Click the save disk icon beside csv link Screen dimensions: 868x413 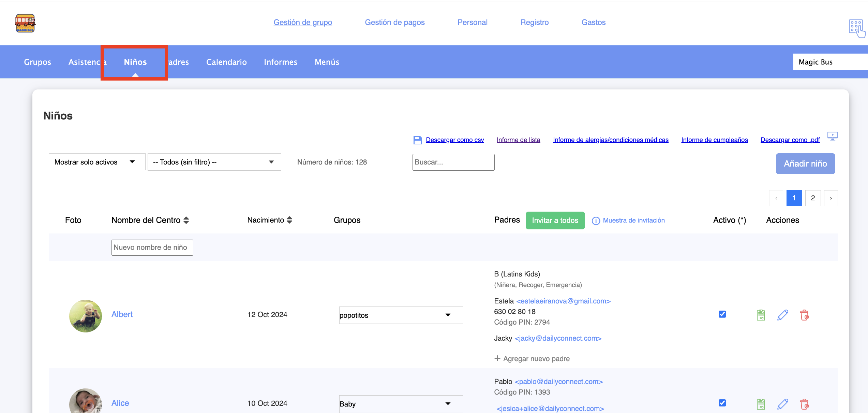(x=417, y=140)
